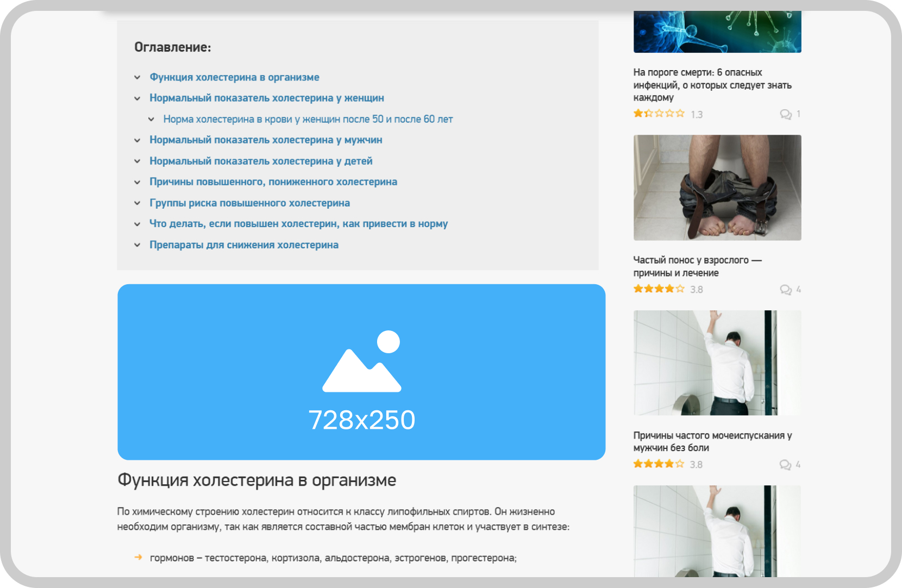The height and width of the screenshot is (588, 902).
Task: Click chevron beside 'Препараты для снижения холестерина'
Action: [137, 245]
